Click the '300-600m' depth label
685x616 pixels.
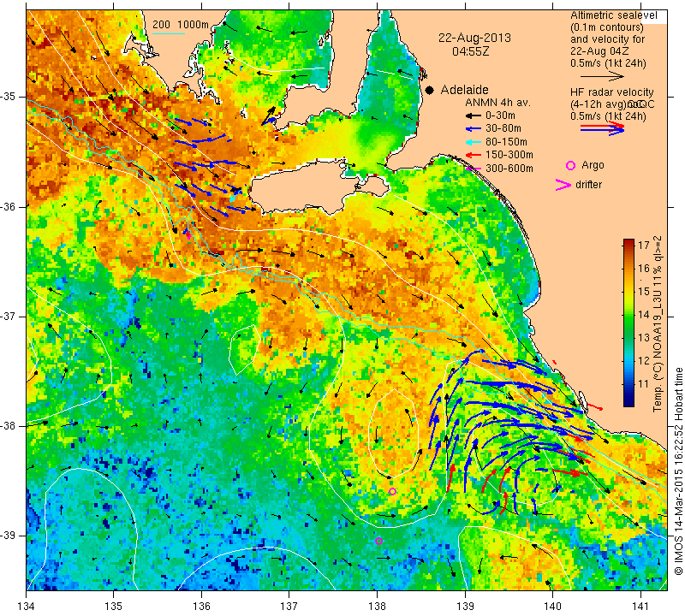(x=509, y=168)
